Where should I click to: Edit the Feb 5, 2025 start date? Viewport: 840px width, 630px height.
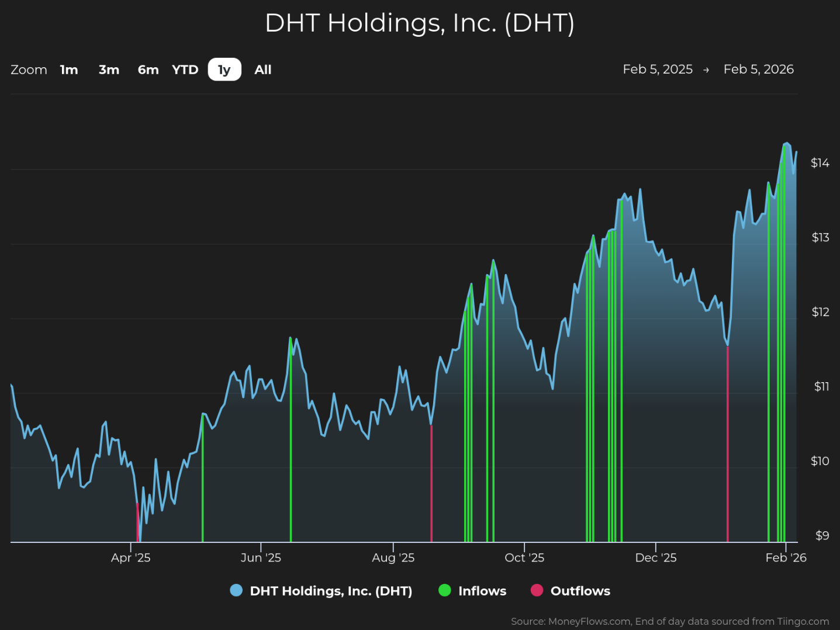(658, 69)
